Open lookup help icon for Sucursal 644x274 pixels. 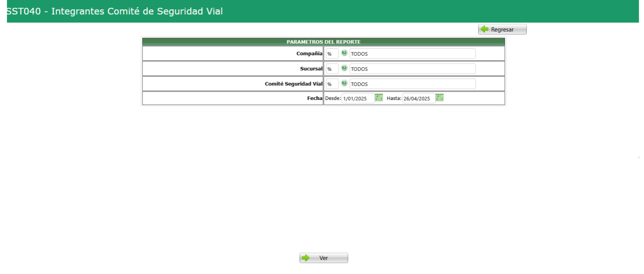click(x=344, y=68)
